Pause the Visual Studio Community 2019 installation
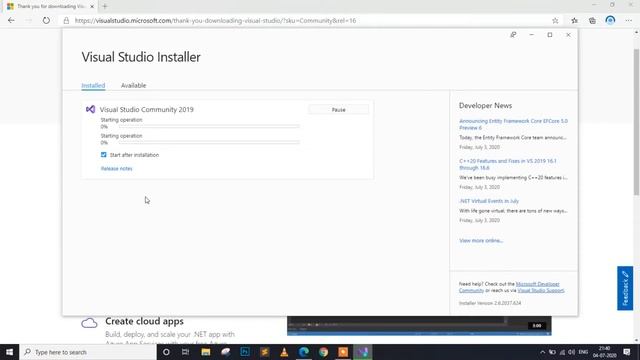 (x=338, y=110)
